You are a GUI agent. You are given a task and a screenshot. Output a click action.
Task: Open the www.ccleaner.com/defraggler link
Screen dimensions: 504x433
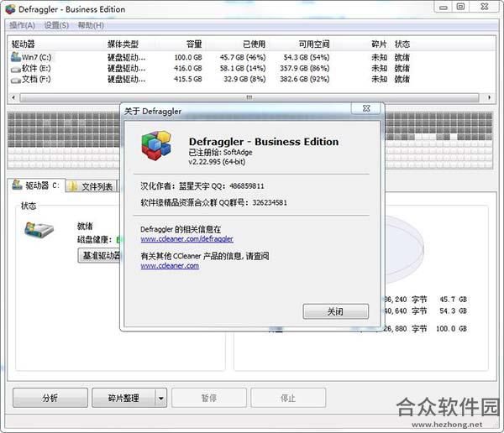pyautogui.click(x=186, y=239)
